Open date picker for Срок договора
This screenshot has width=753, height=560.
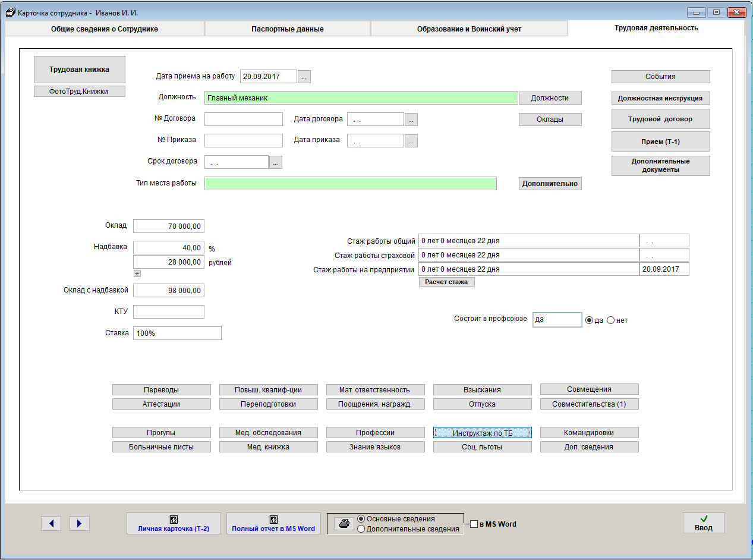[276, 162]
